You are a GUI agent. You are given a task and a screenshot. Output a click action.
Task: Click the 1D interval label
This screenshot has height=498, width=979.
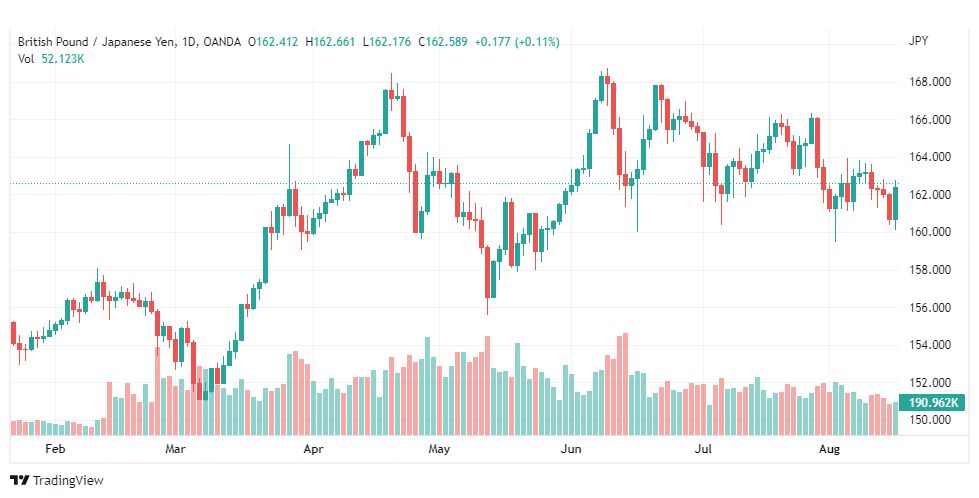[190, 42]
